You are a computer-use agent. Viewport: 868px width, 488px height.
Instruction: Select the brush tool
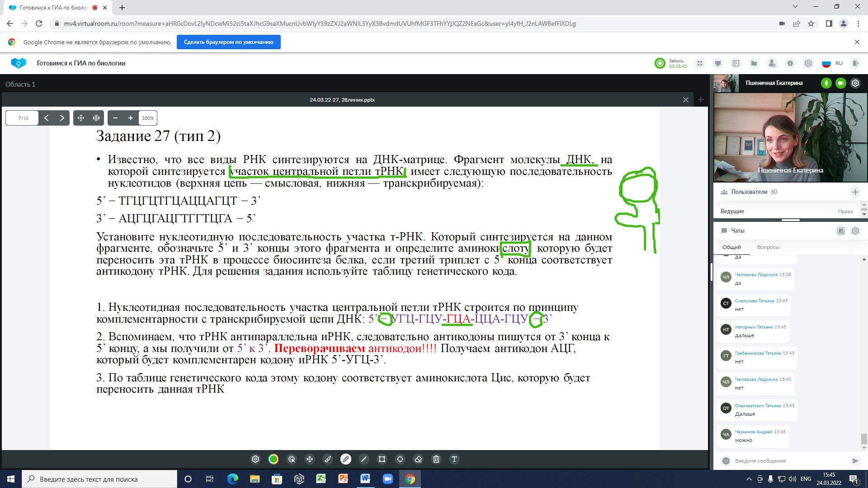(x=328, y=459)
